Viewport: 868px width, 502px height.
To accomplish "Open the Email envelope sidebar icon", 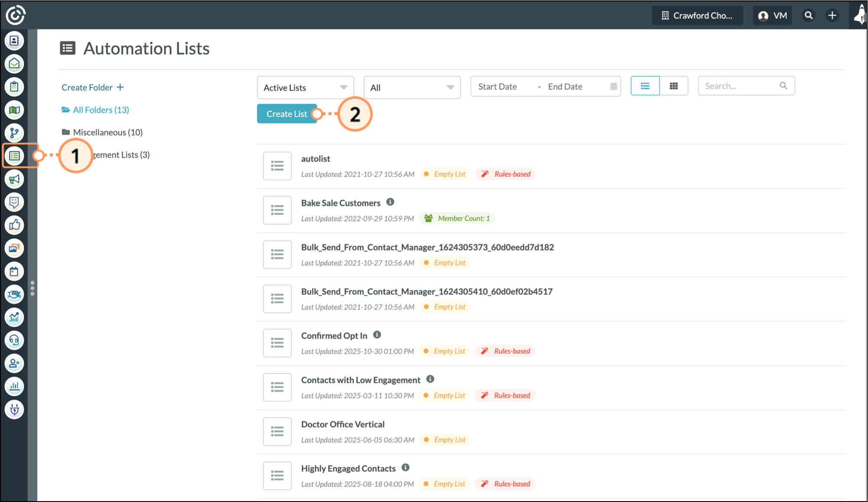I will pyautogui.click(x=14, y=64).
